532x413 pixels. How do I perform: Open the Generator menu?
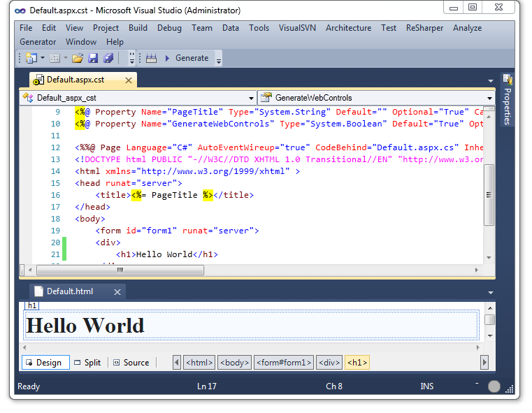(x=38, y=42)
